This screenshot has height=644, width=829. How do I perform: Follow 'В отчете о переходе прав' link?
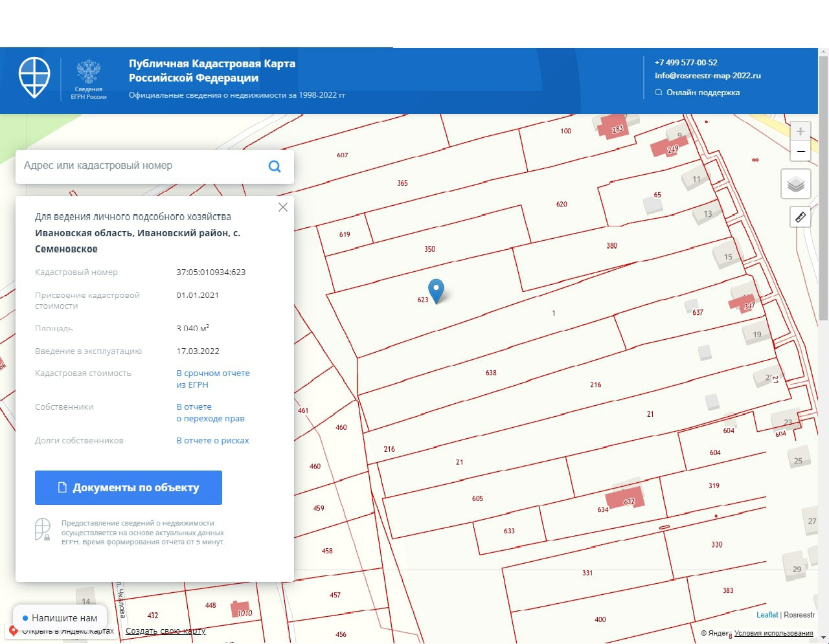click(x=210, y=413)
